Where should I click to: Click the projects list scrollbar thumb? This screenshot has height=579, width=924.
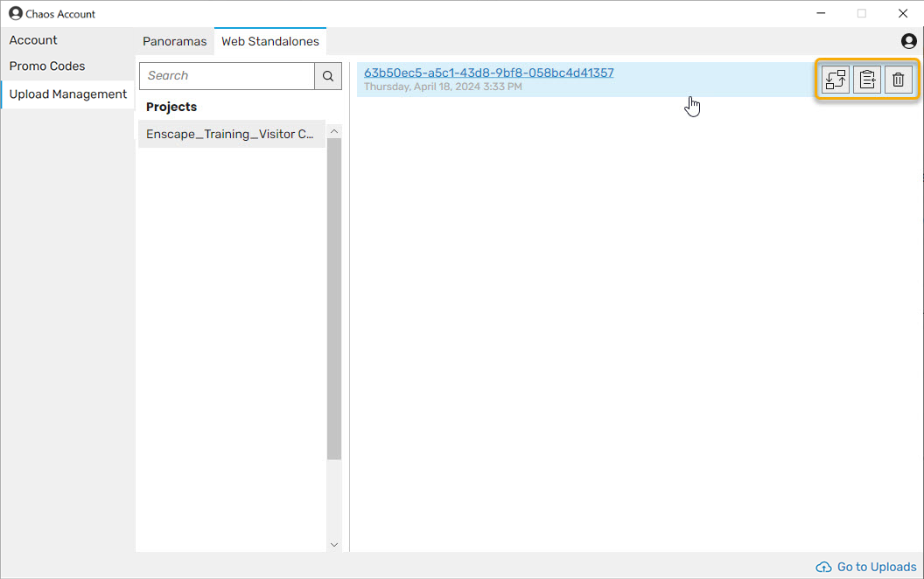tap(334, 299)
